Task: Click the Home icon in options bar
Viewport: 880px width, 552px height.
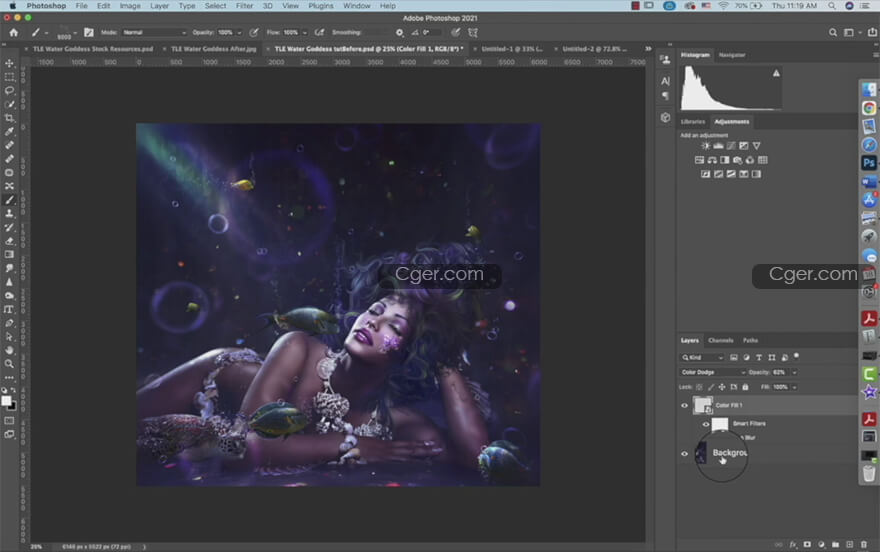Action: click(13, 33)
